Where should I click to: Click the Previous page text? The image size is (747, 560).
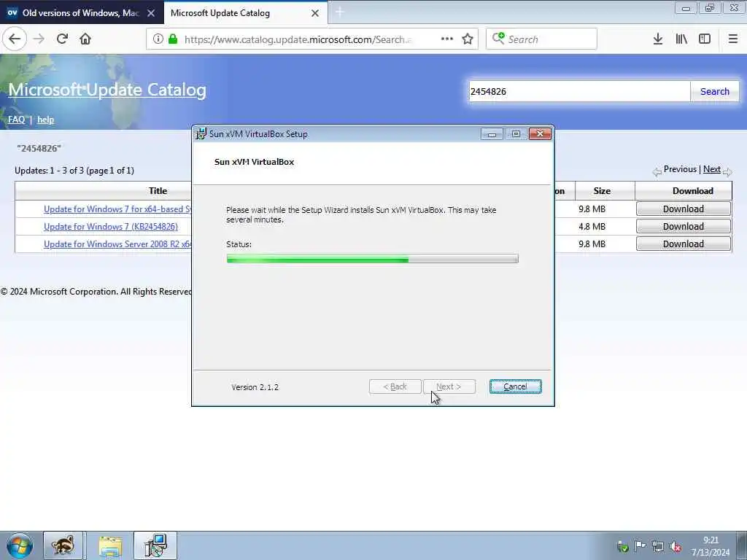click(680, 169)
